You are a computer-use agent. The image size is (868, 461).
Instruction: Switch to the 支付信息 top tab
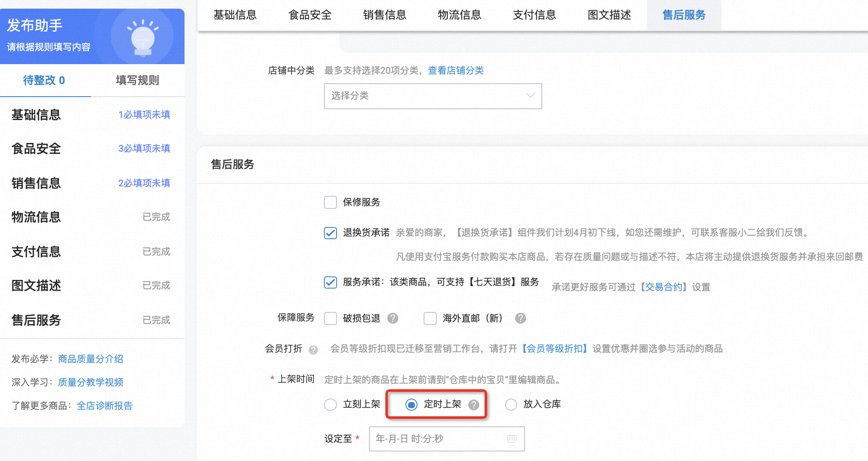[x=534, y=15]
